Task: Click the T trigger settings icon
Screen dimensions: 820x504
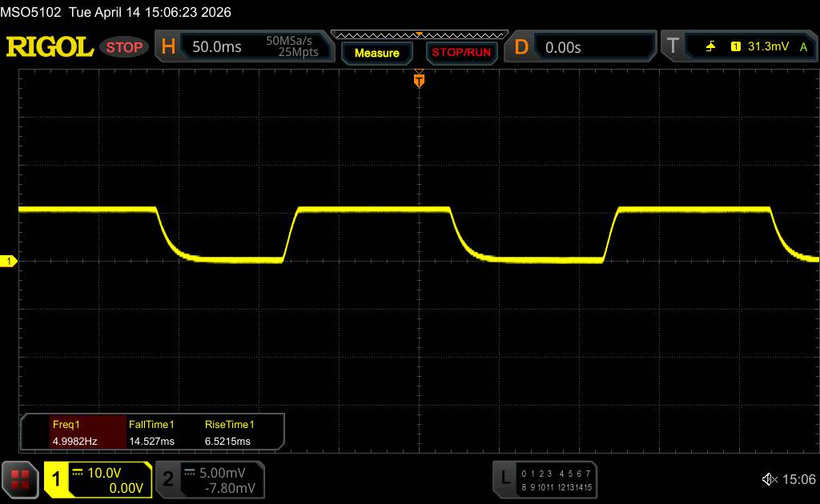Action: [674, 47]
